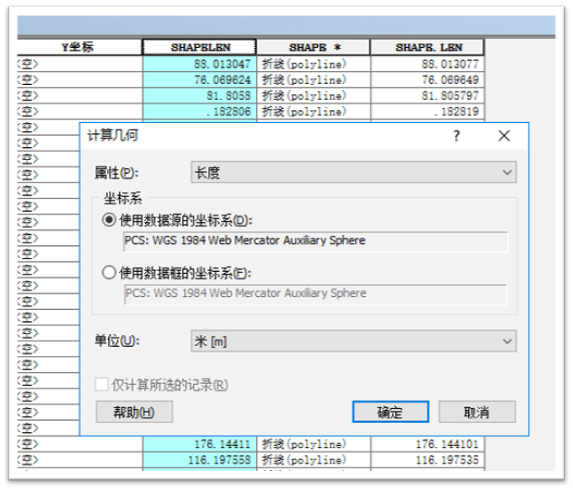Close the 计算几何 dialog
This screenshot has height=490, width=573.
tap(504, 136)
